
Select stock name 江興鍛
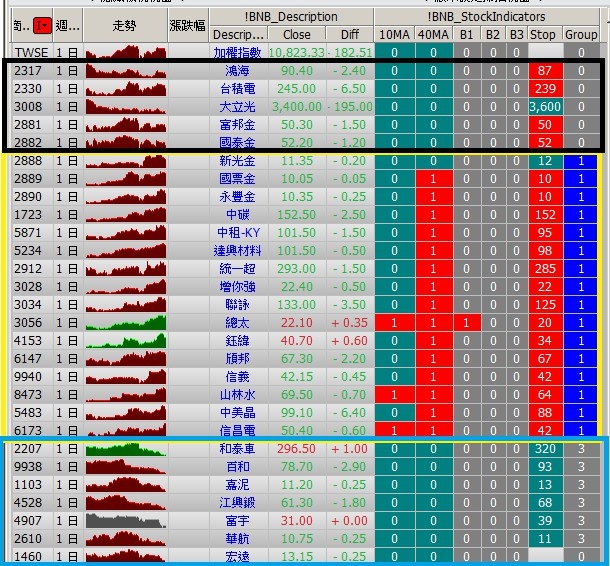pyautogui.click(x=237, y=503)
